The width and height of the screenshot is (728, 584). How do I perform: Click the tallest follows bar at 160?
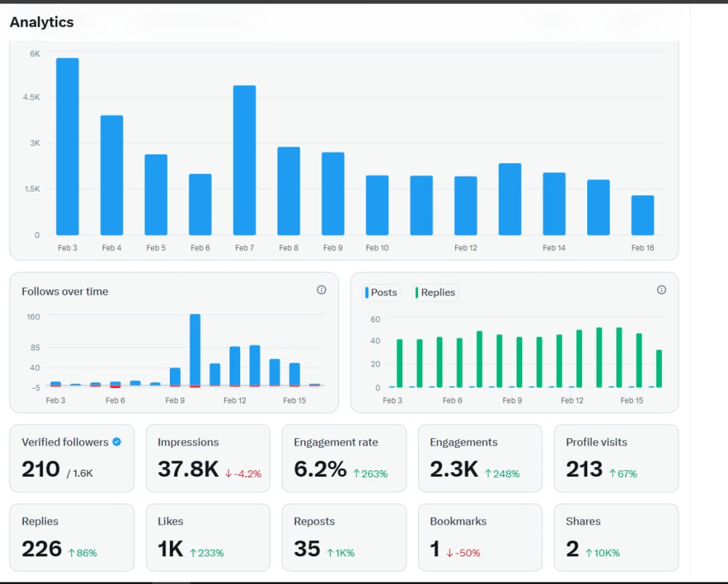tap(195, 350)
